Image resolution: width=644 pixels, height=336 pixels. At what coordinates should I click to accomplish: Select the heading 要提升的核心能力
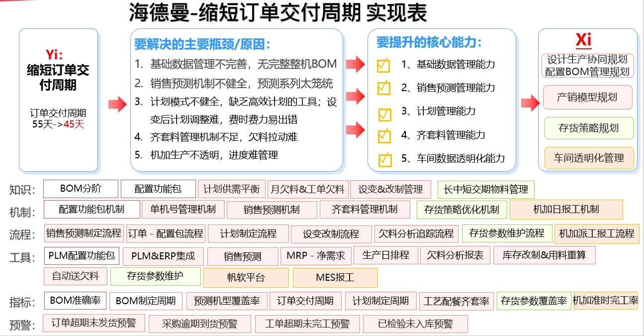pos(429,42)
